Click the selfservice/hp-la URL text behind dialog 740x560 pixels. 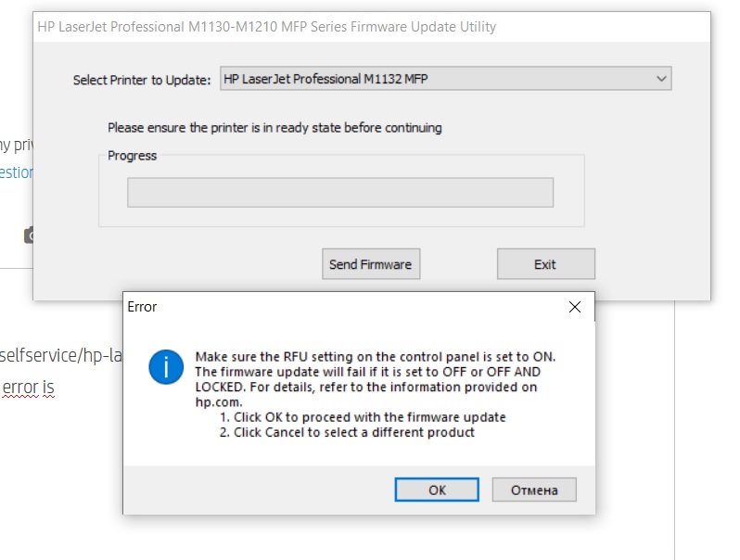61,354
